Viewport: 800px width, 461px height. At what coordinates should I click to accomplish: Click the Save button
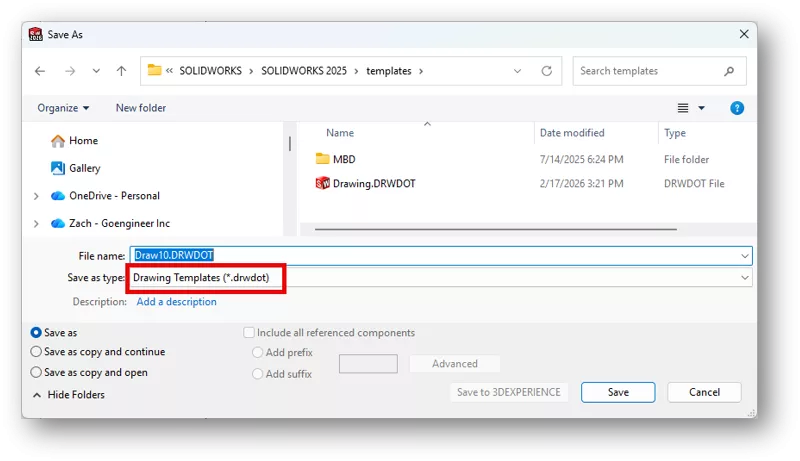(618, 392)
